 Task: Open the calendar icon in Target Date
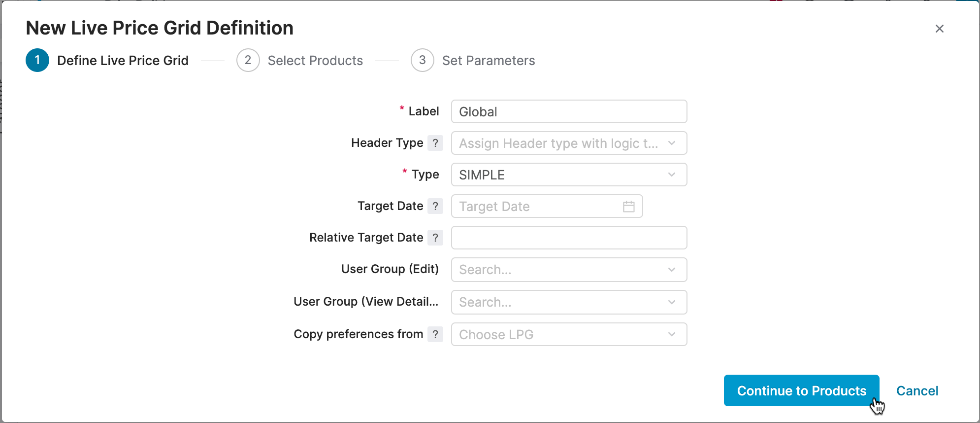628,207
